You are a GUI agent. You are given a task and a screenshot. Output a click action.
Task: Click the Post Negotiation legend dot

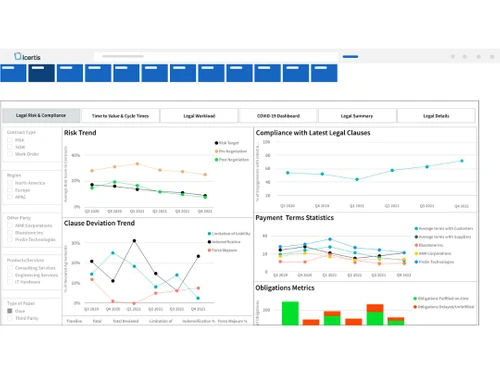pos(216,160)
